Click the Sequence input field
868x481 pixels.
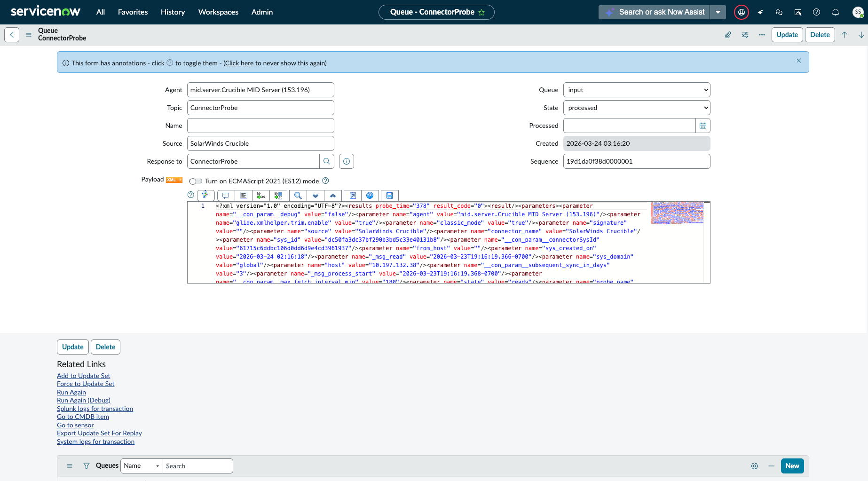point(637,161)
